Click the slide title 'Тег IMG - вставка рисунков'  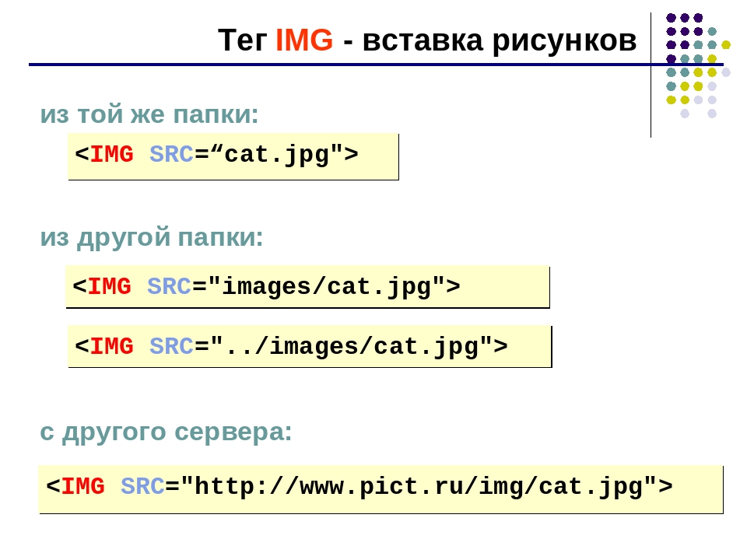click(x=427, y=40)
